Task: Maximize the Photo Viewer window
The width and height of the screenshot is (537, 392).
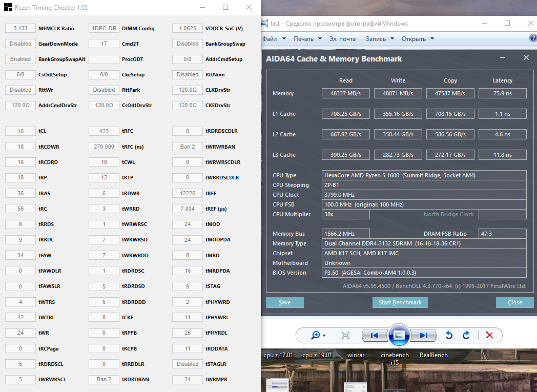Action: click(507, 23)
